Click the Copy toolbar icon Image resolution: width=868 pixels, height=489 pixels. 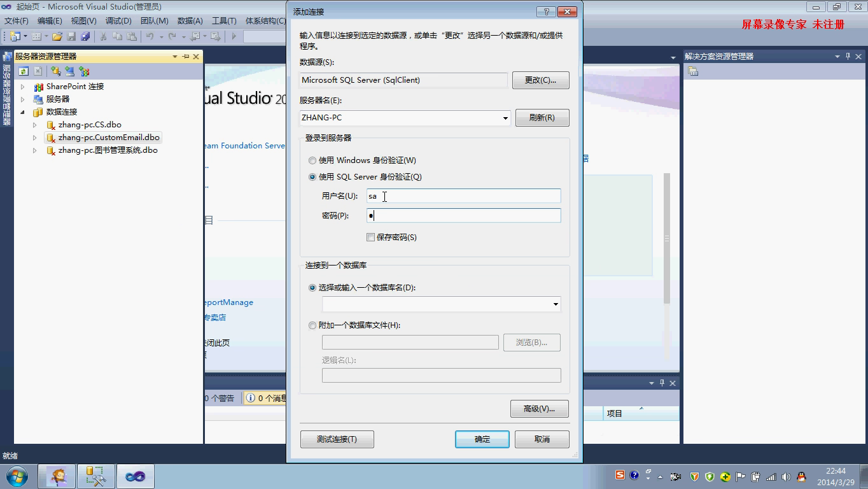tap(116, 36)
